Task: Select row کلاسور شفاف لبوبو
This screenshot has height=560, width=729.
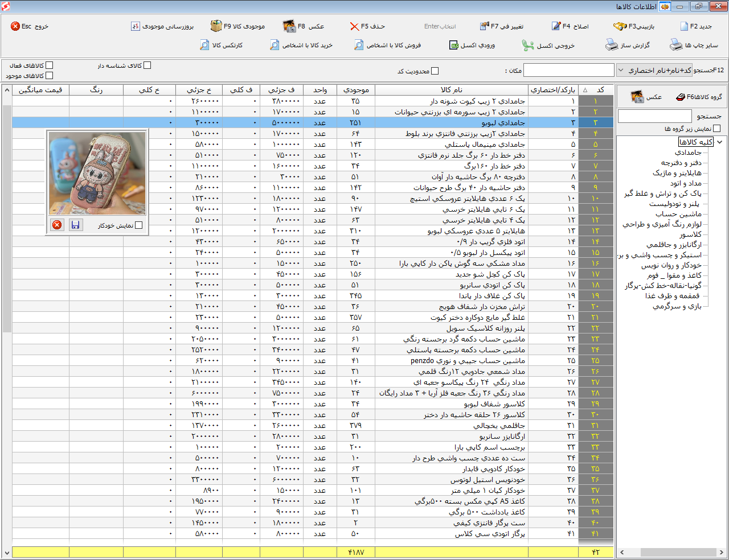Action: pyautogui.click(x=313, y=403)
